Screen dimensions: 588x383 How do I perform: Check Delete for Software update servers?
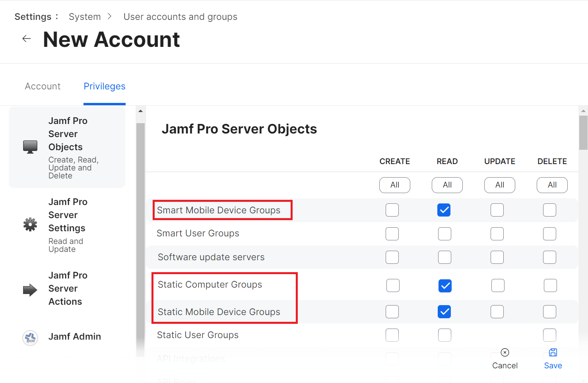pos(549,257)
